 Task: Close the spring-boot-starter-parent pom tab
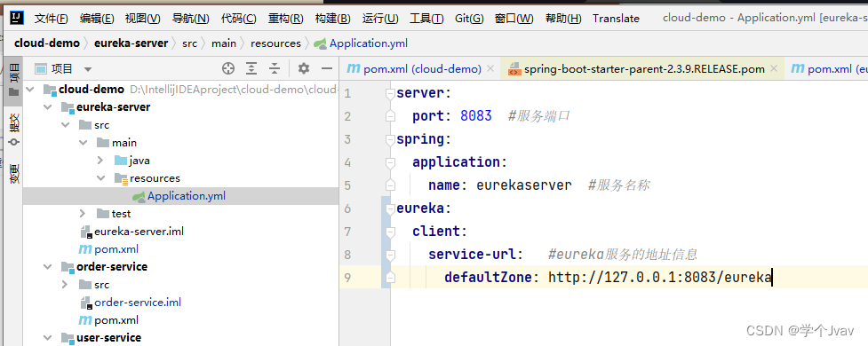(x=774, y=69)
